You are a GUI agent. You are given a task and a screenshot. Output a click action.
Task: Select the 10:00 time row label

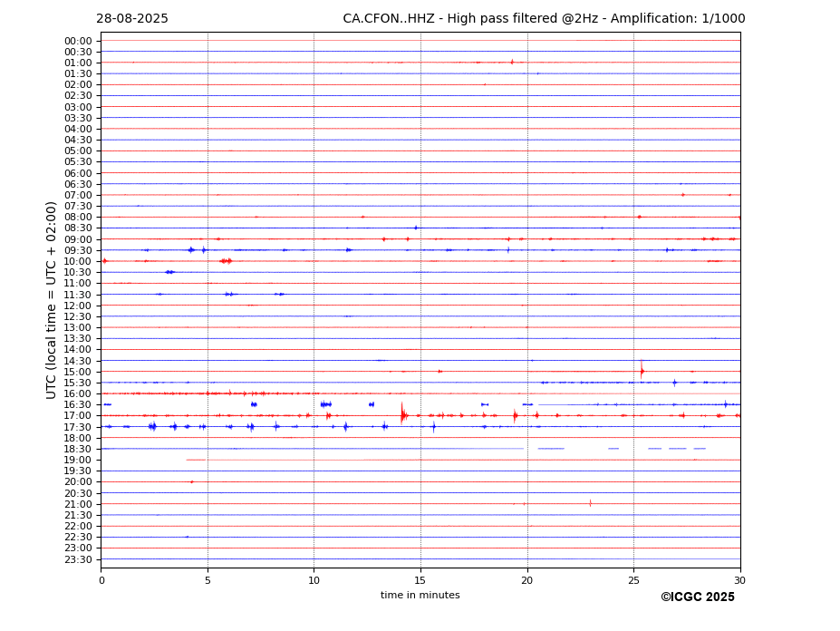78,262
